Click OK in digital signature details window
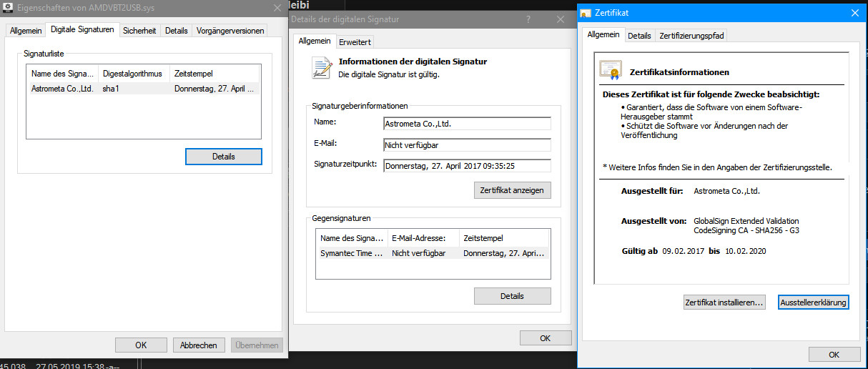868x369 pixels. point(545,338)
